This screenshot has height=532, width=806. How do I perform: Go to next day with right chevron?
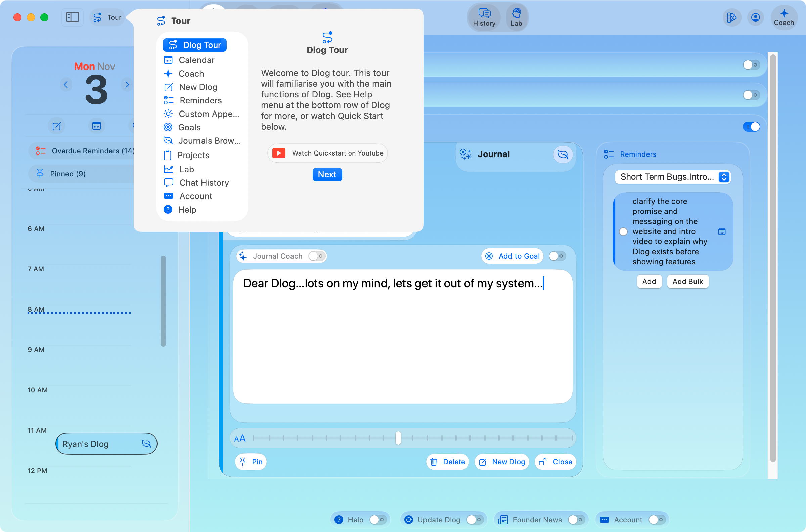[x=127, y=85]
